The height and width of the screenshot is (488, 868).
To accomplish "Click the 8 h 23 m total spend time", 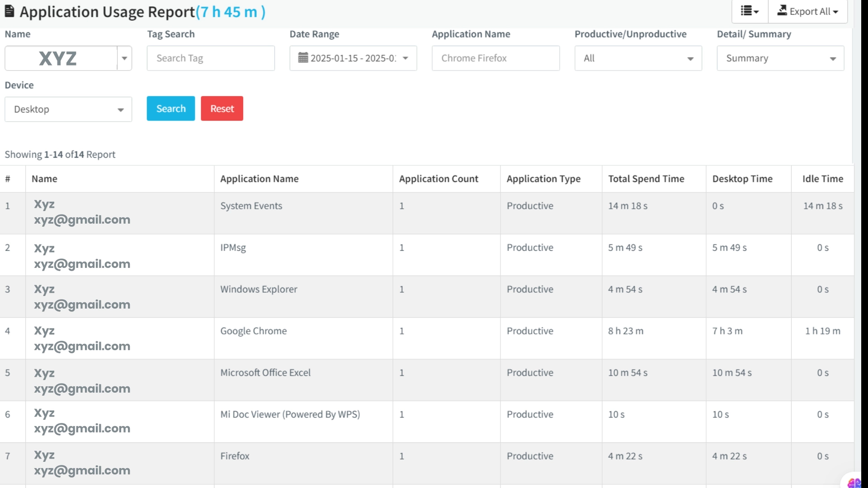I will [626, 331].
